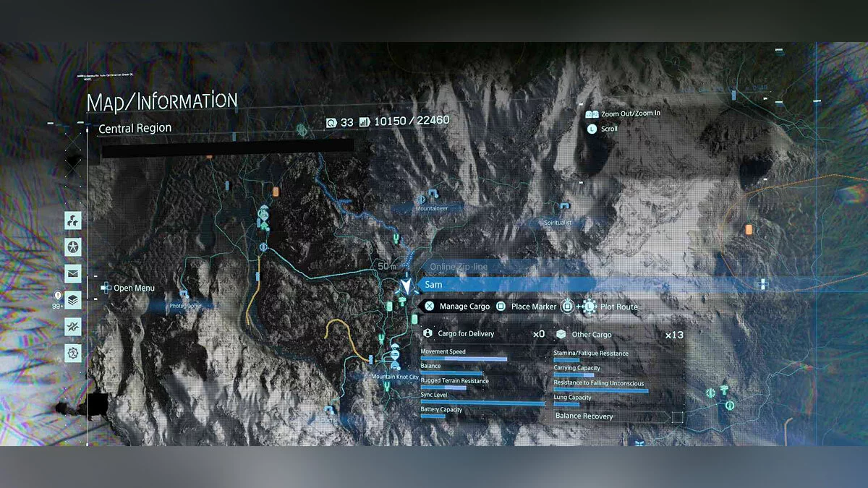The image size is (868, 488).
Task: Click the bandwidth bars icon beside 10150
Action: 364,122
